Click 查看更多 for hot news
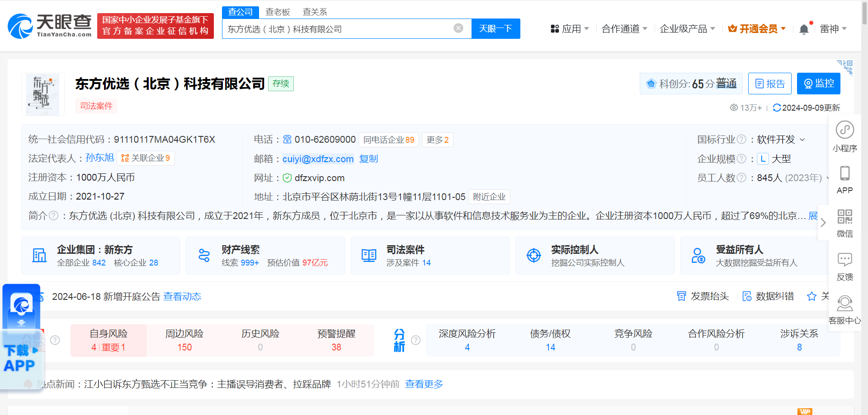This screenshot has width=868, height=415. coord(424,384)
